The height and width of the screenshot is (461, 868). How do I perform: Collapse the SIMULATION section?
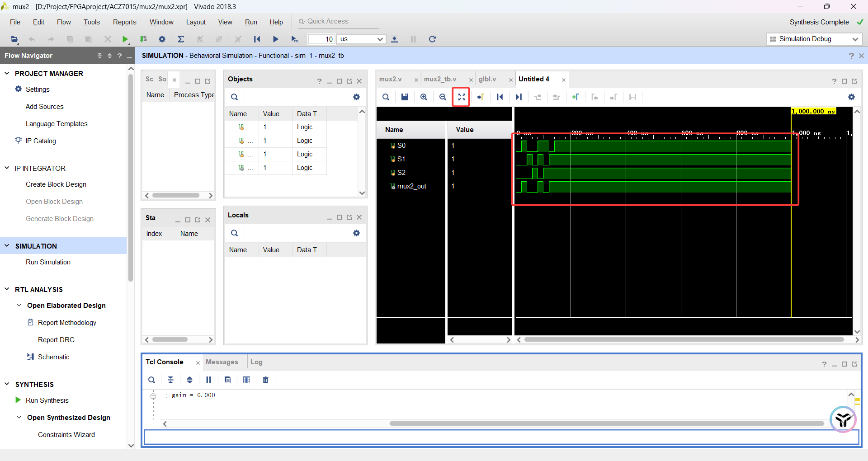pyautogui.click(x=7, y=245)
